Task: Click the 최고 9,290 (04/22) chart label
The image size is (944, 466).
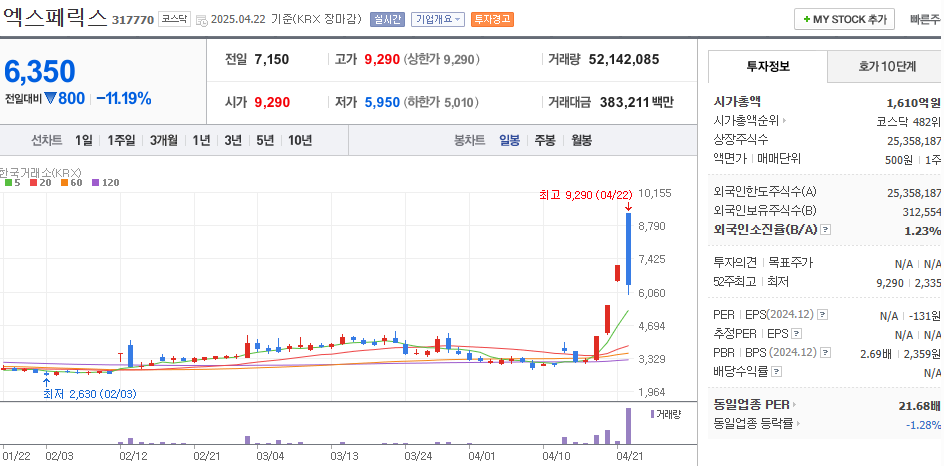Action: [586, 194]
